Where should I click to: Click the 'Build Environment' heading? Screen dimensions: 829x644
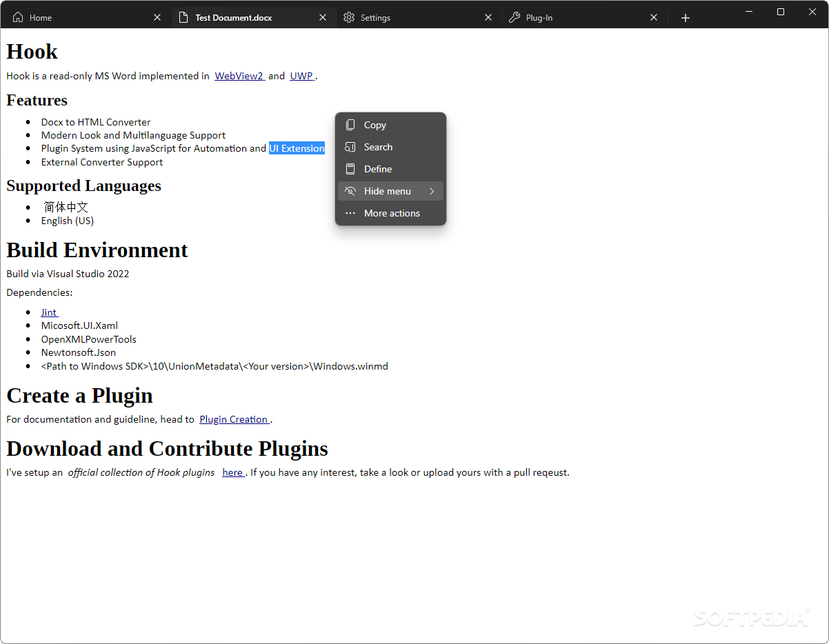97,250
